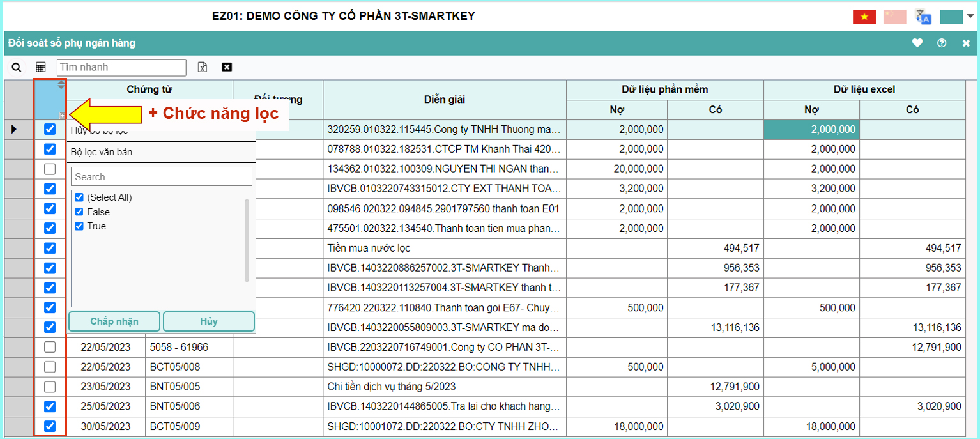Toggle the (Select All) filter checkbox
Viewport: 980px width, 439px height.
coord(79,197)
